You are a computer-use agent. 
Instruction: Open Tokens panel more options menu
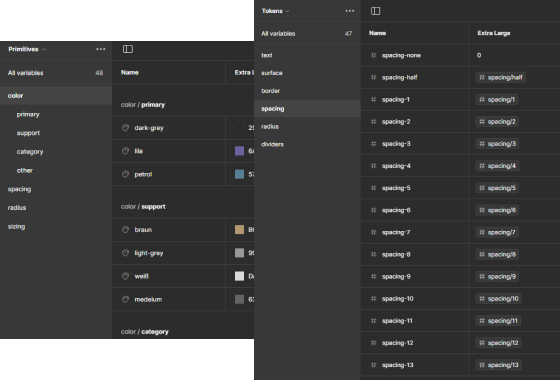pyautogui.click(x=350, y=11)
